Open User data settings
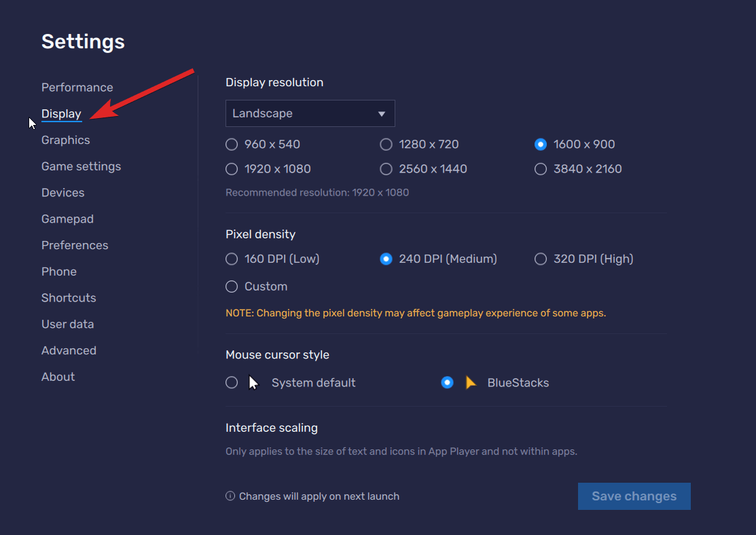Viewport: 756px width, 535px height. (x=67, y=324)
